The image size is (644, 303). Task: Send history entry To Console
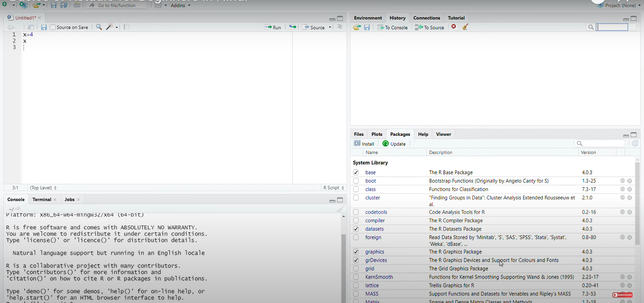(x=392, y=27)
